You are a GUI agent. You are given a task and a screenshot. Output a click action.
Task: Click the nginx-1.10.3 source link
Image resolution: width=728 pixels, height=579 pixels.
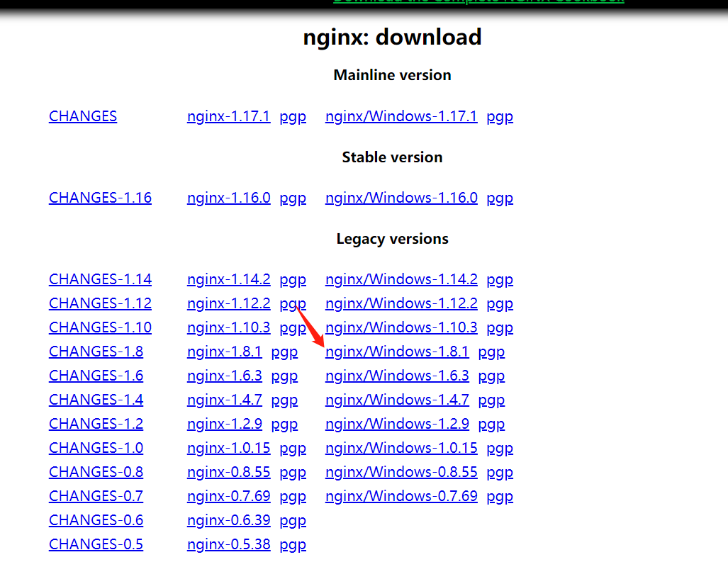pos(228,328)
